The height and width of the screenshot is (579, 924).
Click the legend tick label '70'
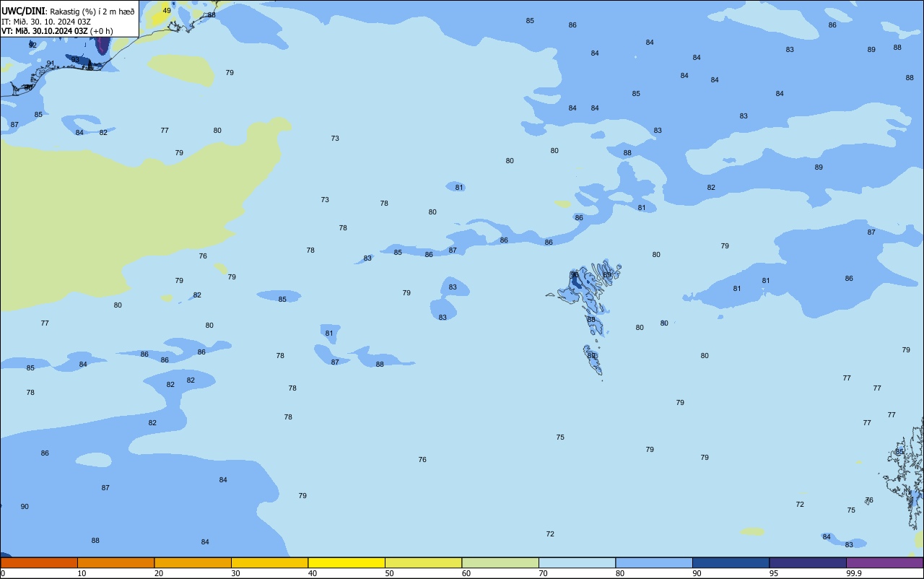tap(543, 573)
